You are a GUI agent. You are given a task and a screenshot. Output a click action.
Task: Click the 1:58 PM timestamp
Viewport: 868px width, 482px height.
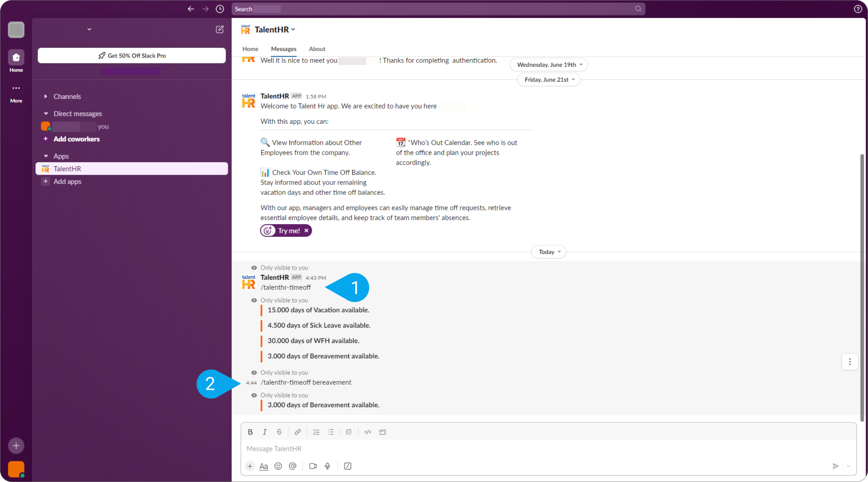click(316, 97)
